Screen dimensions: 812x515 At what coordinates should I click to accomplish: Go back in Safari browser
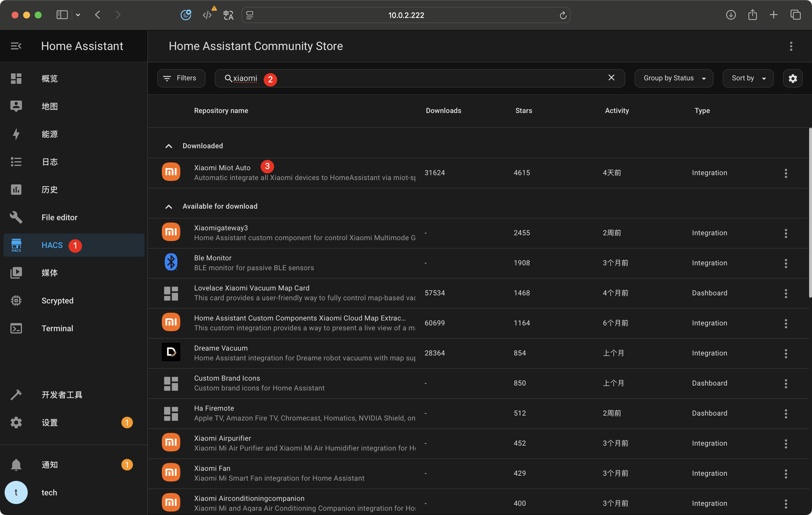tap(98, 15)
